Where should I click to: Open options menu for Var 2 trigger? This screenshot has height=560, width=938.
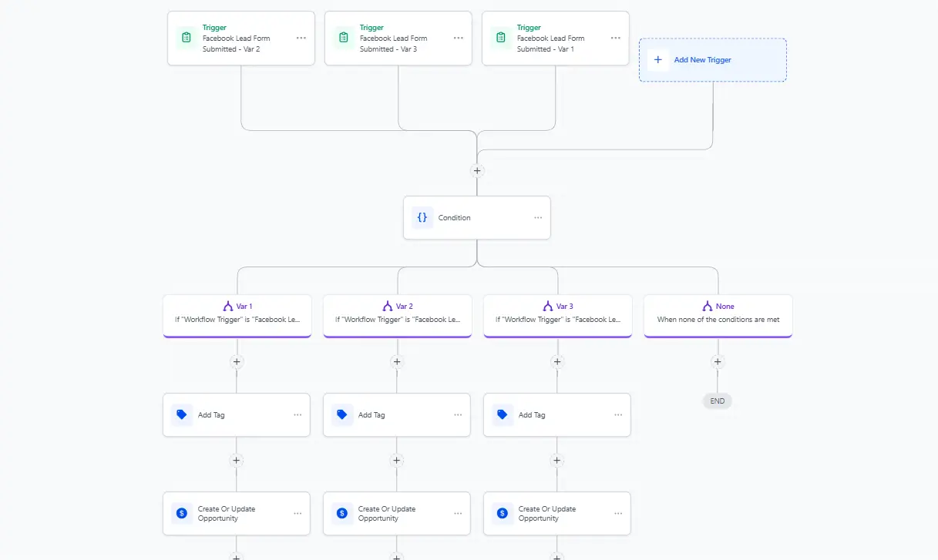(301, 38)
